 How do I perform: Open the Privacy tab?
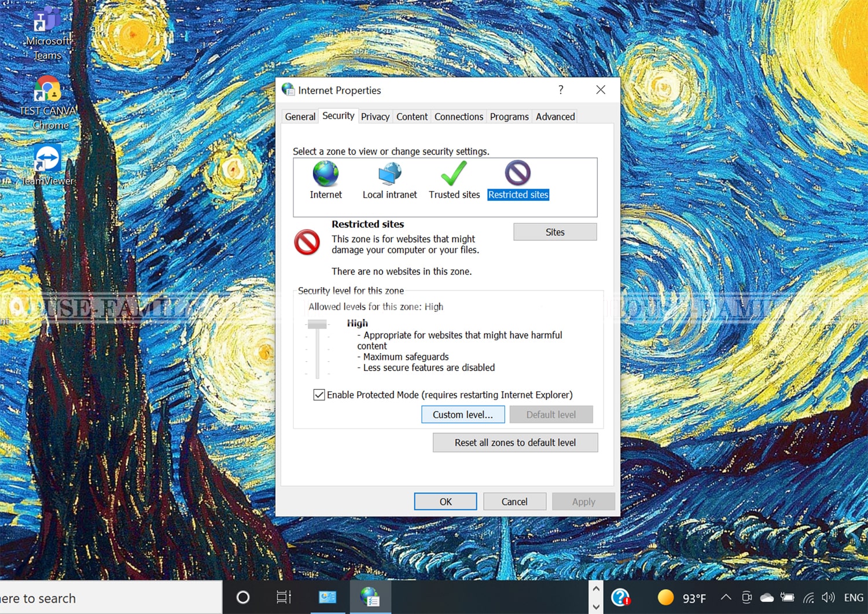[x=375, y=116]
